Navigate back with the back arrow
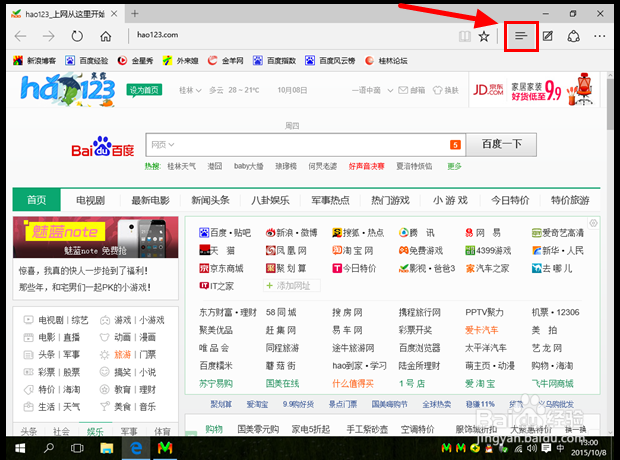Viewport: 620px width, 460px height. (x=21, y=36)
